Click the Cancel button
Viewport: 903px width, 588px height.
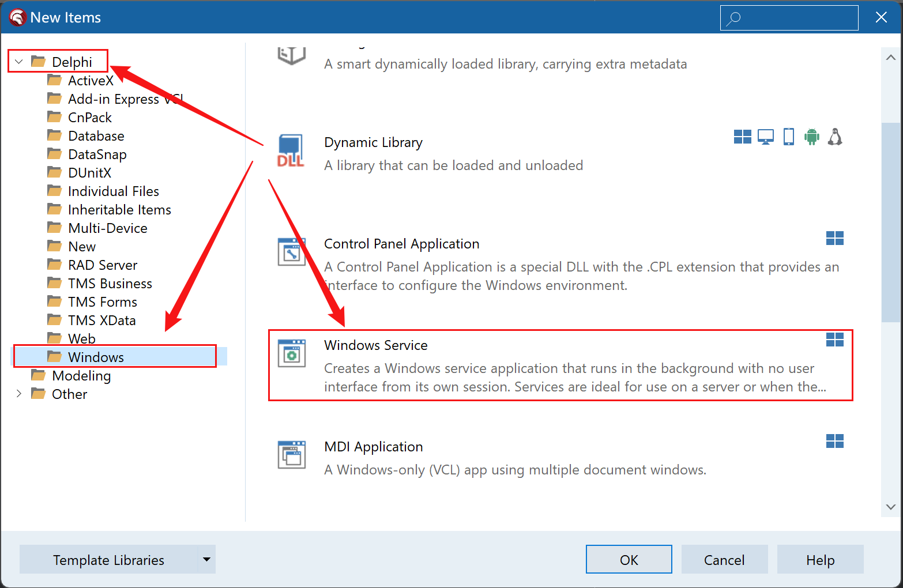[724, 559]
